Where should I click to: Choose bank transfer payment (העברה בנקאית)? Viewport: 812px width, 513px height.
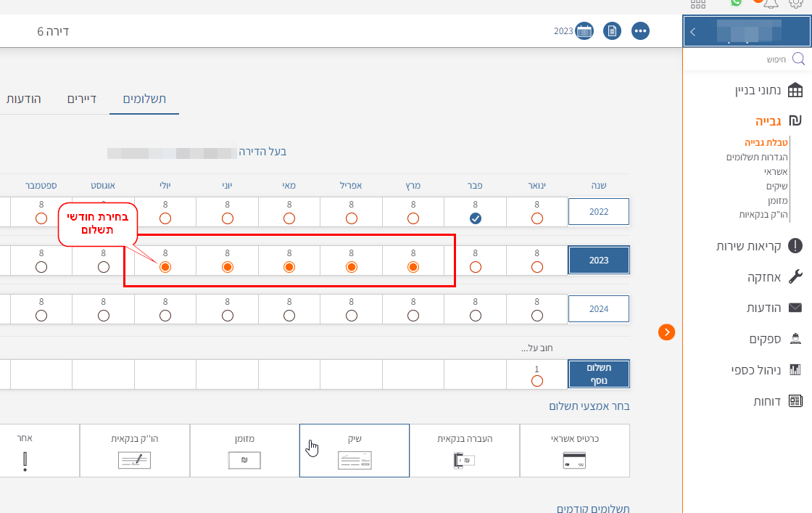click(464, 451)
